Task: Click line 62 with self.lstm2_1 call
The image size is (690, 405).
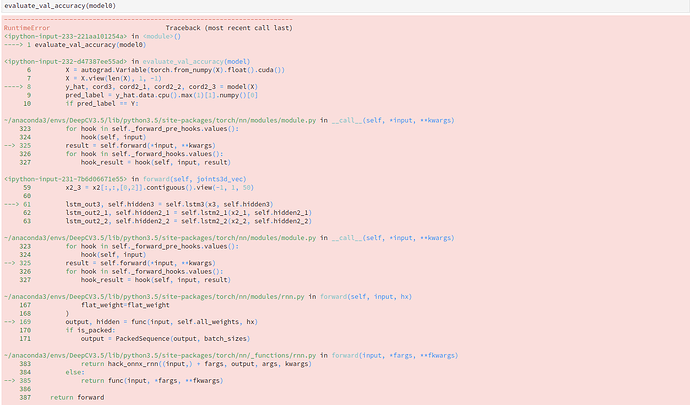Action: (x=167, y=212)
